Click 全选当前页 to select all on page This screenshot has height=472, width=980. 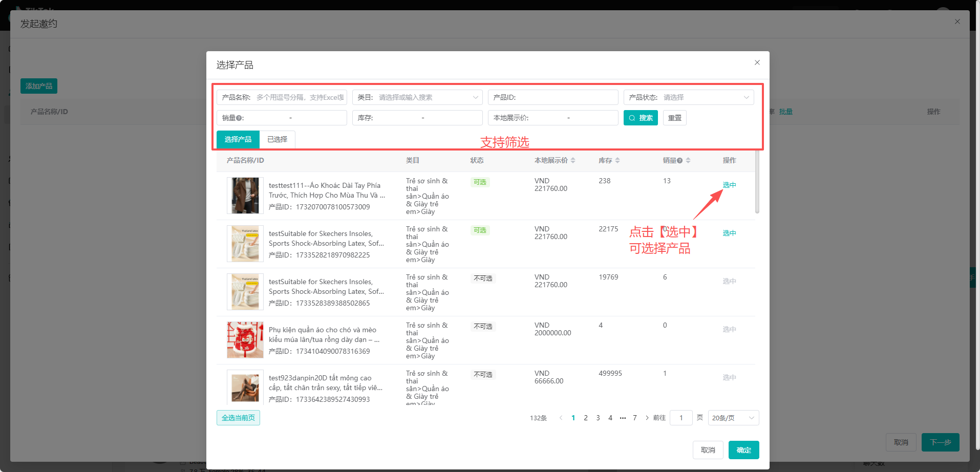click(x=238, y=418)
